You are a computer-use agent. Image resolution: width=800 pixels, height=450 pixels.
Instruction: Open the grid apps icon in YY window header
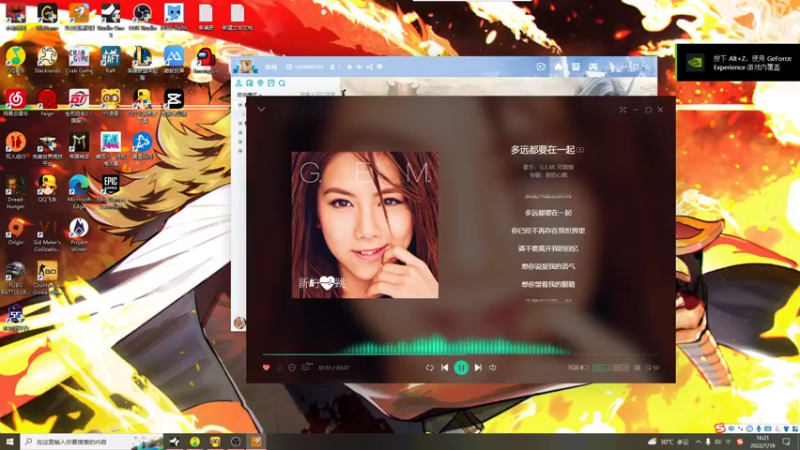(576, 66)
